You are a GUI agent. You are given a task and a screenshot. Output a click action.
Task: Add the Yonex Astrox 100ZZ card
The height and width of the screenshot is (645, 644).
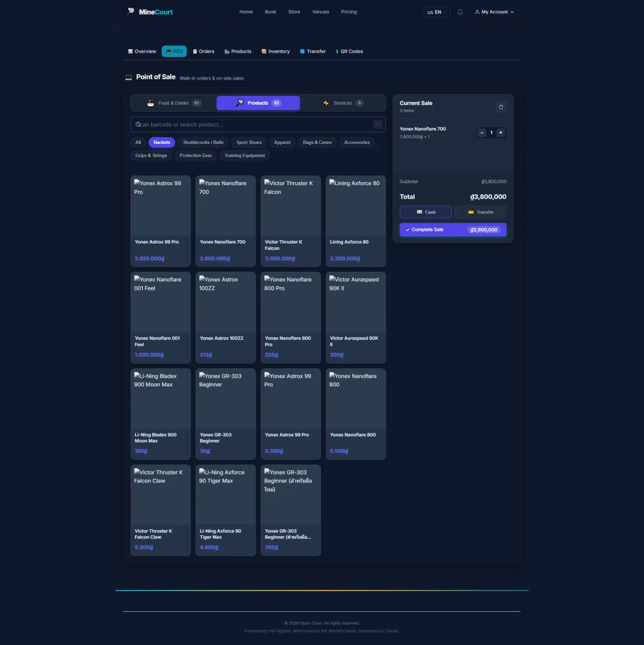click(x=225, y=317)
